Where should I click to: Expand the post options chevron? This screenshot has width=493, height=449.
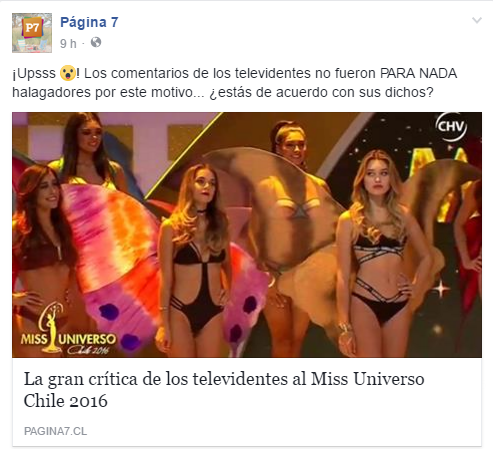point(477,20)
